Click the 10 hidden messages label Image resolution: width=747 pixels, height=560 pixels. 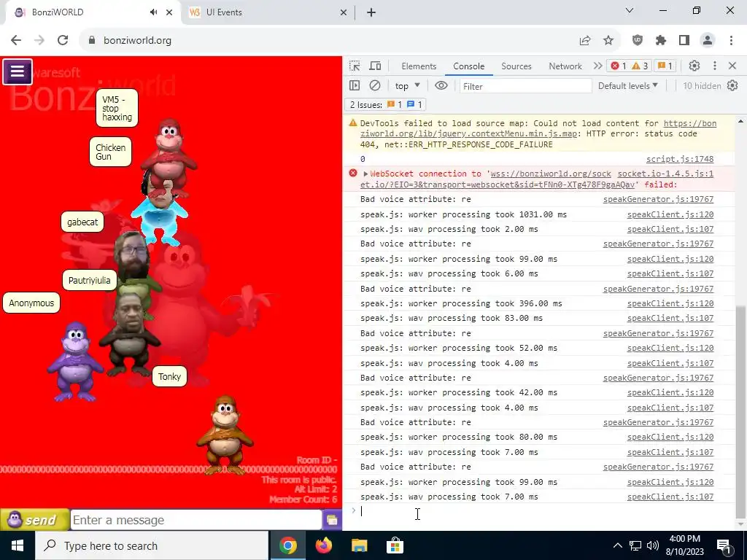click(702, 86)
